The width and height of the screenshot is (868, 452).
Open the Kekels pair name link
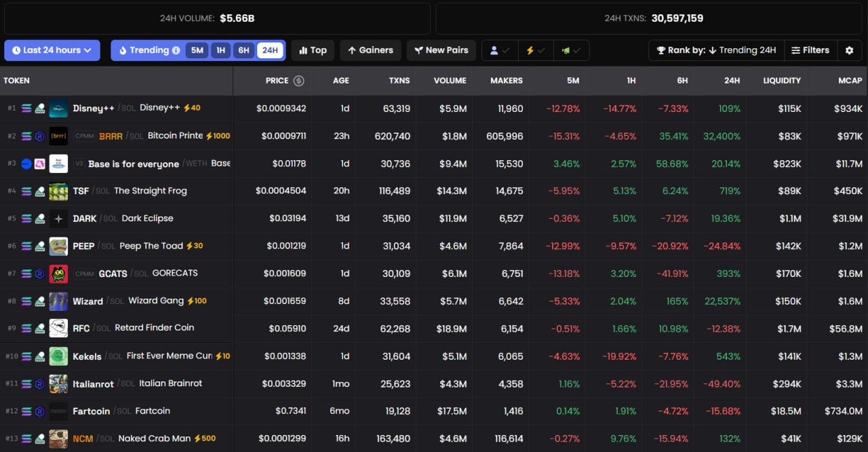click(x=142, y=356)
